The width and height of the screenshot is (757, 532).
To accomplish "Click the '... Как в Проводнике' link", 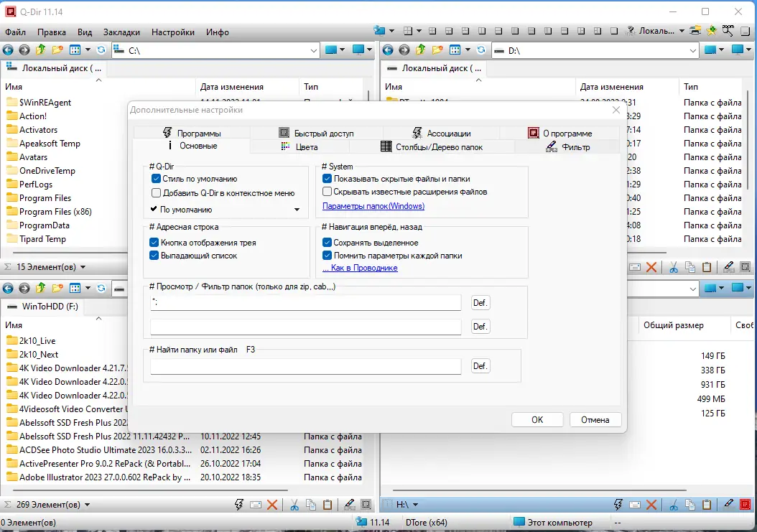I will (x=360, y=268).
